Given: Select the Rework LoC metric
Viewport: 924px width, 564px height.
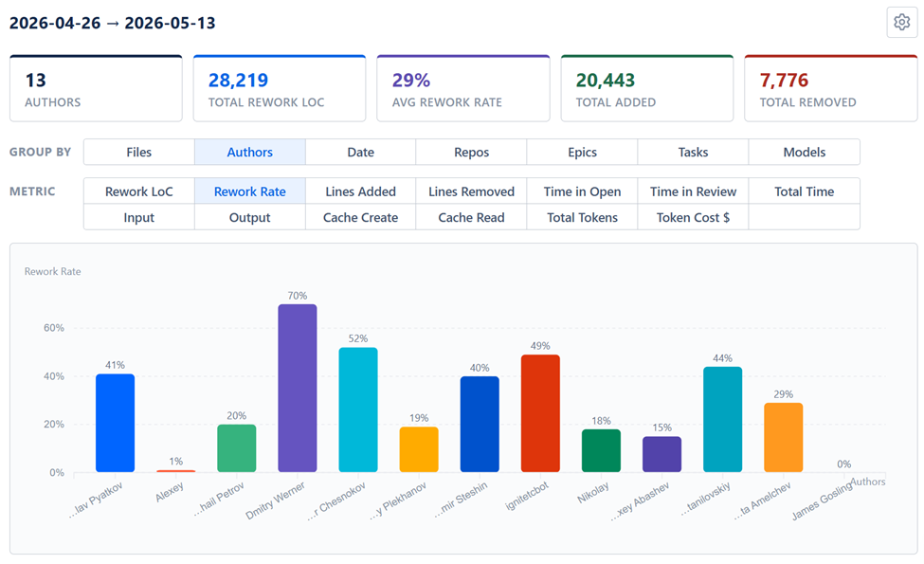Looking at the screenshot, I should (x=139, y=191).
